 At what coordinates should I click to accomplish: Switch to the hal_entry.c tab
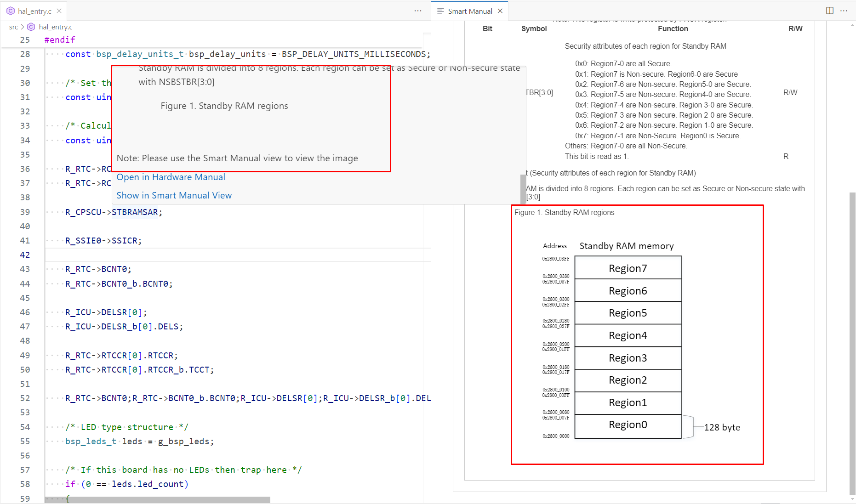point(34,11)
